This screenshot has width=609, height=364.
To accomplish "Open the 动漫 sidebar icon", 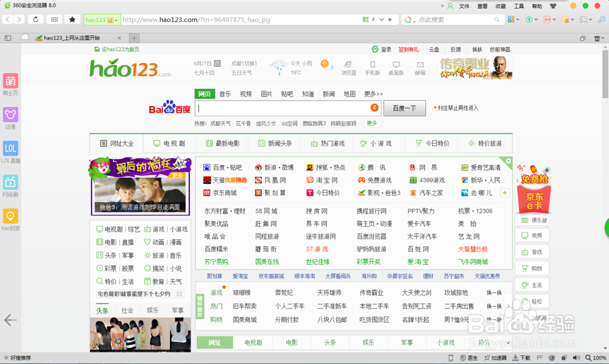I will [x=10, y=114].
